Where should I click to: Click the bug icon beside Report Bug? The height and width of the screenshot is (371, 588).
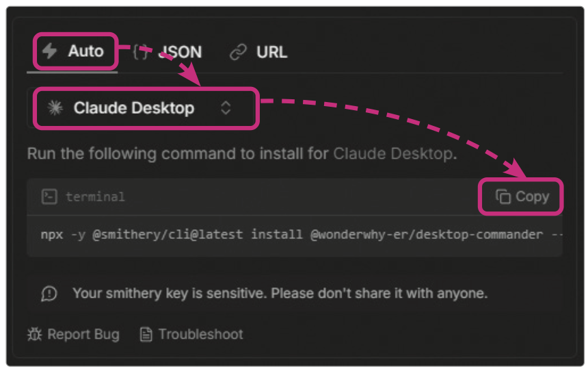coord(34,335)
